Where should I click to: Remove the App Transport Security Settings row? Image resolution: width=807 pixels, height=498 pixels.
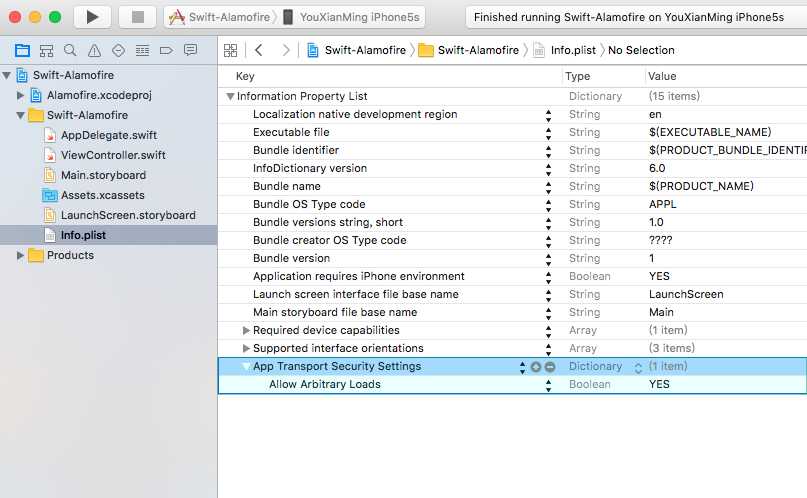[x=550, y=367]
